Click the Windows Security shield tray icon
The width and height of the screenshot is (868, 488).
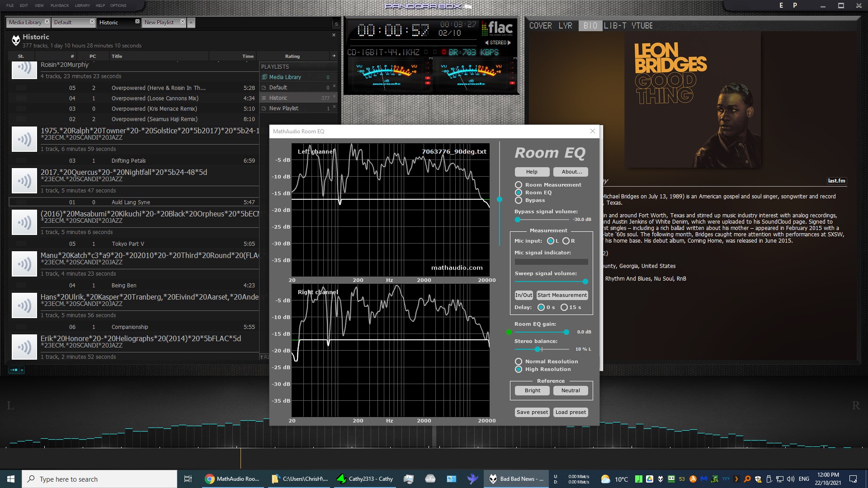758,479
